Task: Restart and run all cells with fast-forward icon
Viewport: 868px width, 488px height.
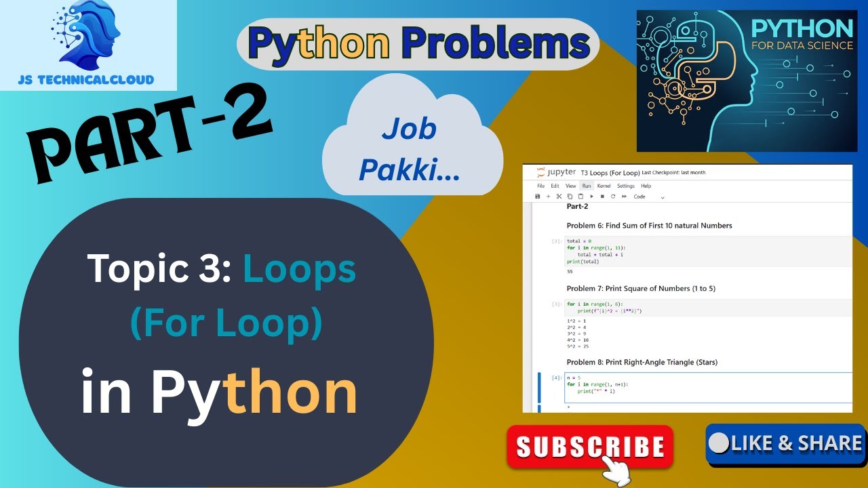Action: 624,197
